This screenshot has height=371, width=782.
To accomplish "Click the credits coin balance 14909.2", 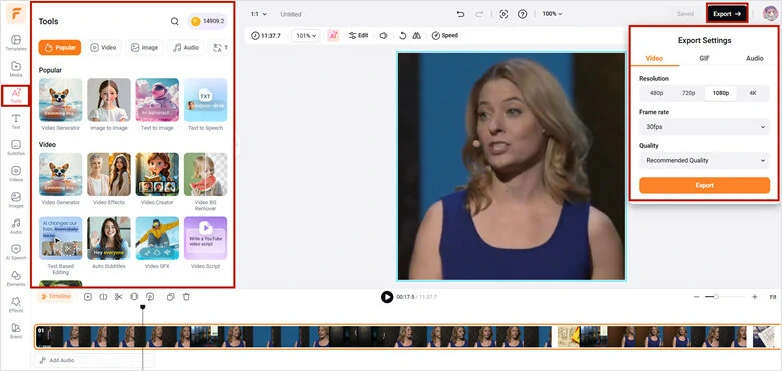I will (x=207, y=21).
